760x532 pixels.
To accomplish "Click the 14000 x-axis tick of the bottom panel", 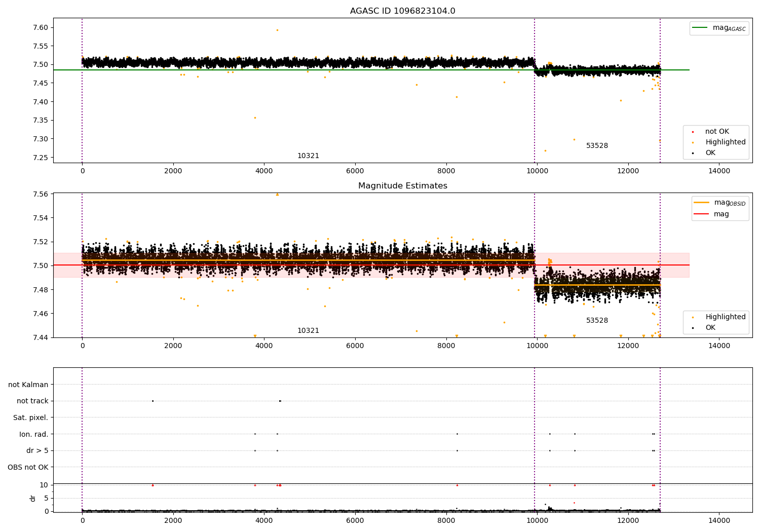I will pos(719,521).
